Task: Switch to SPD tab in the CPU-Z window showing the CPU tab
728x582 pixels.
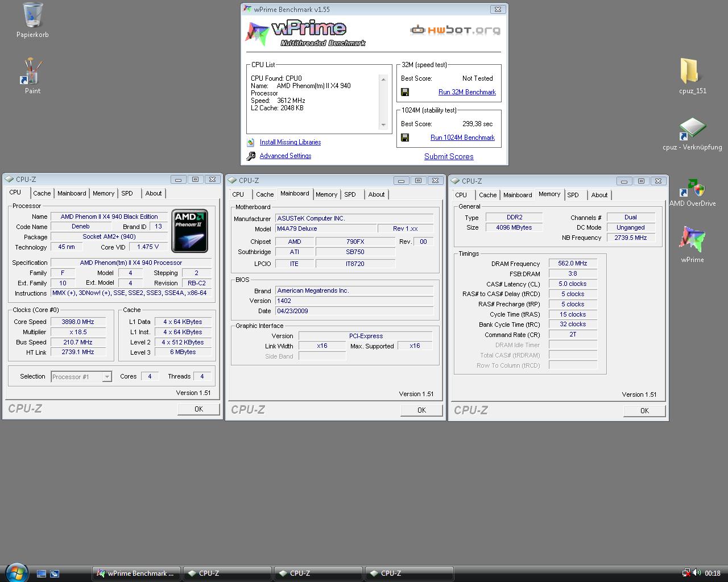Action: (127, 193)
